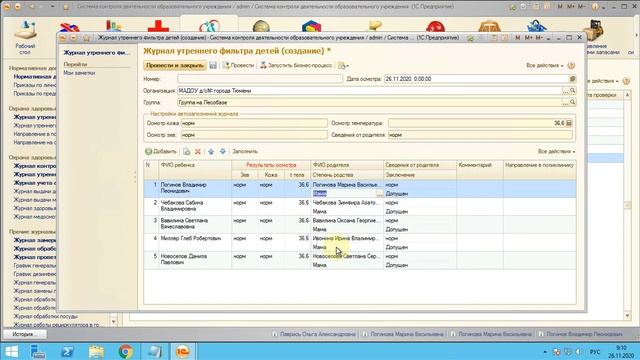Click the 'Провести и закрыть' button
The height and width of the screenshot is (360, 640).
[x=175, y=65]
